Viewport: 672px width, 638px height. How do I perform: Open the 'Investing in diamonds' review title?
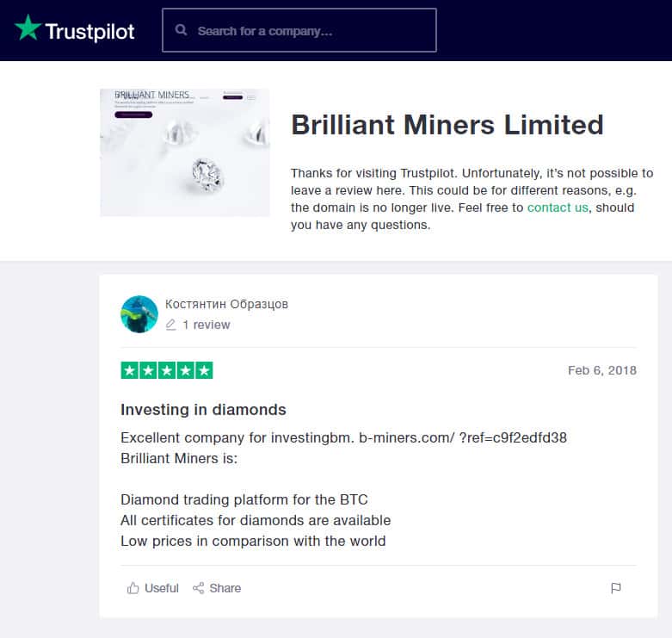click(x=203, y=410)
